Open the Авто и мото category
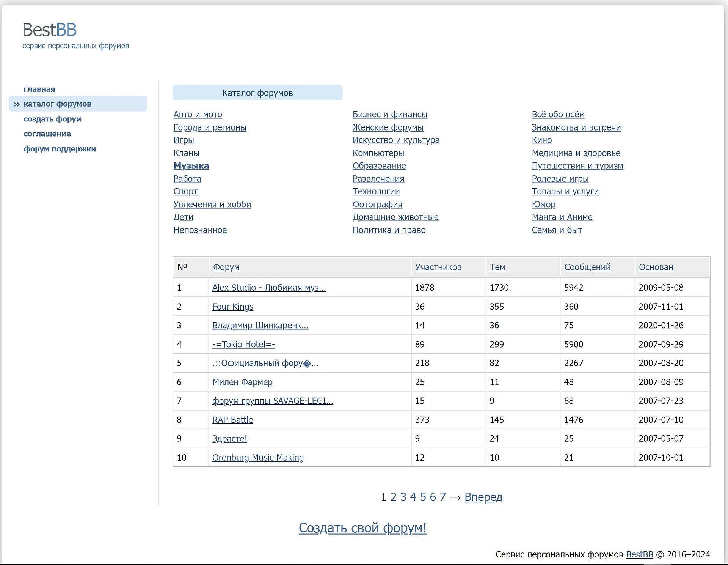The height and width of the screenshot is (565, 728). click(x=198, y=114)
